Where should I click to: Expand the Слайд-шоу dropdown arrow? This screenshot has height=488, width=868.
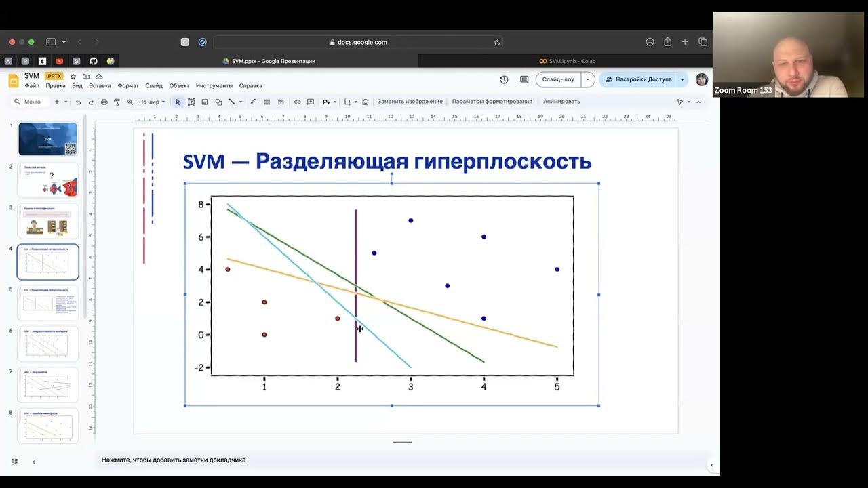tap(587, 79)
